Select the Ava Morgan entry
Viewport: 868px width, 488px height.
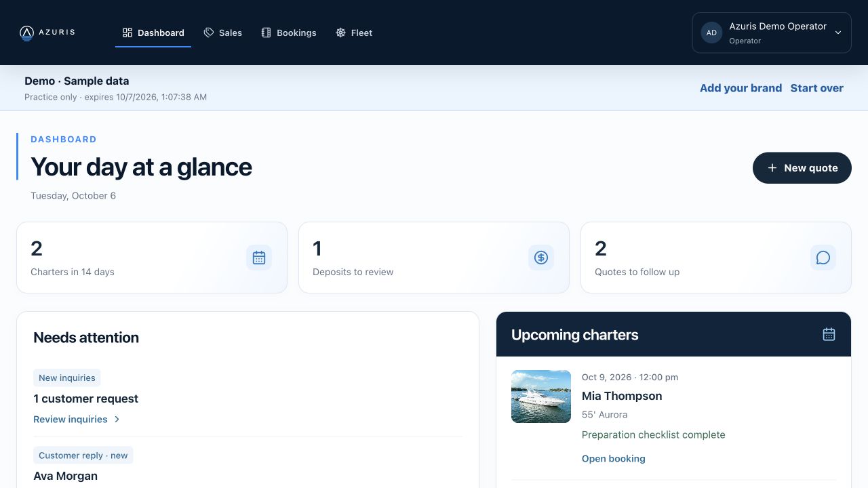click(x=66, y=476)
